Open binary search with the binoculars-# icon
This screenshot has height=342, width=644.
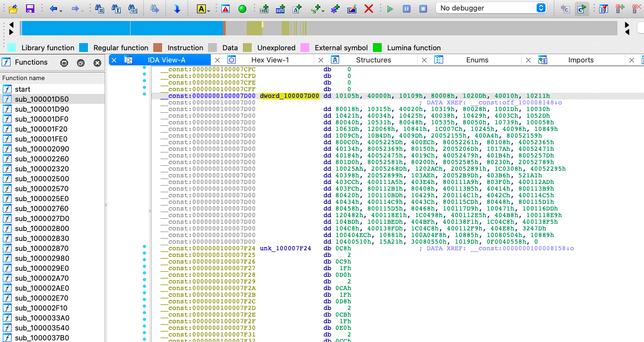pyautogui.click(x=100, y=8)
